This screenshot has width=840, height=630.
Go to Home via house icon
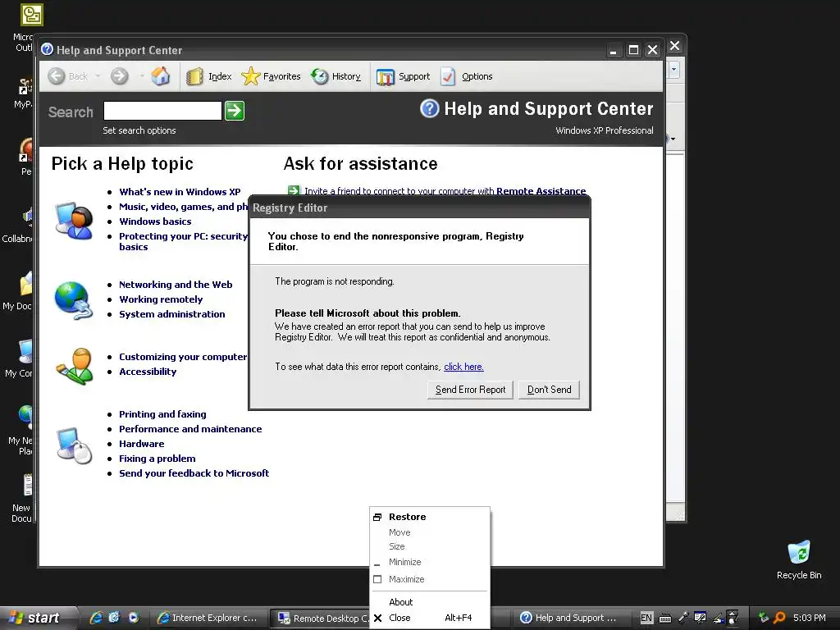click(x=160, y=76)
